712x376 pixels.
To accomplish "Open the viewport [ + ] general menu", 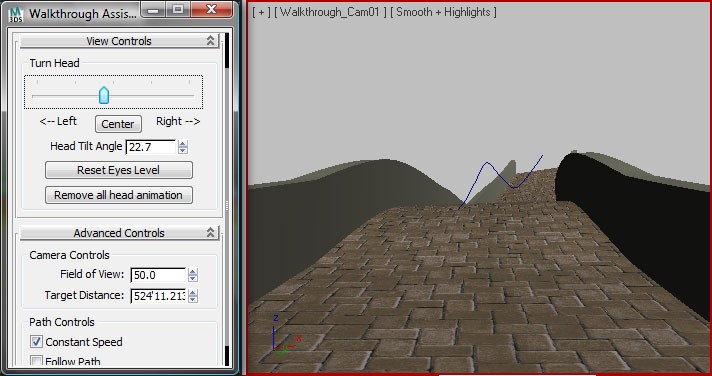I will point(262,12).
